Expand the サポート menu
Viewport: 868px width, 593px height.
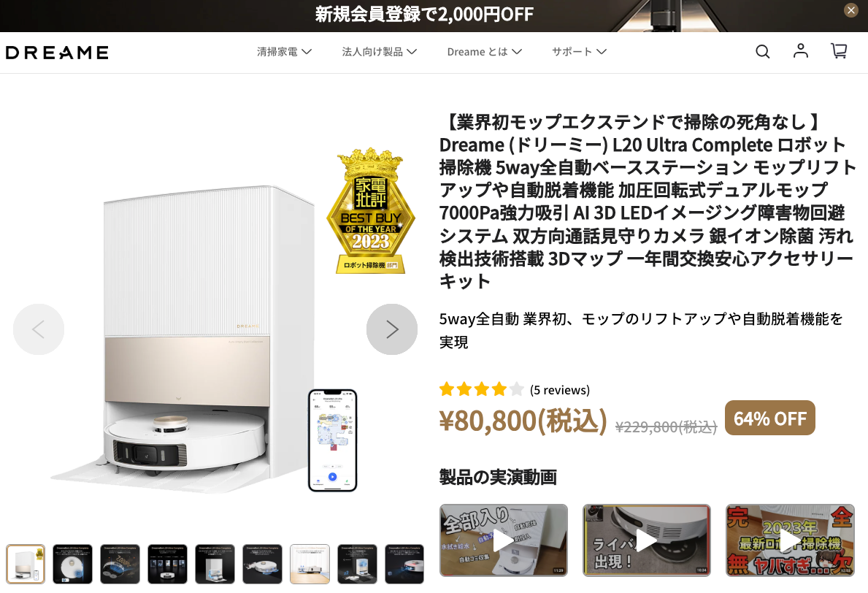tap(579, 52)
